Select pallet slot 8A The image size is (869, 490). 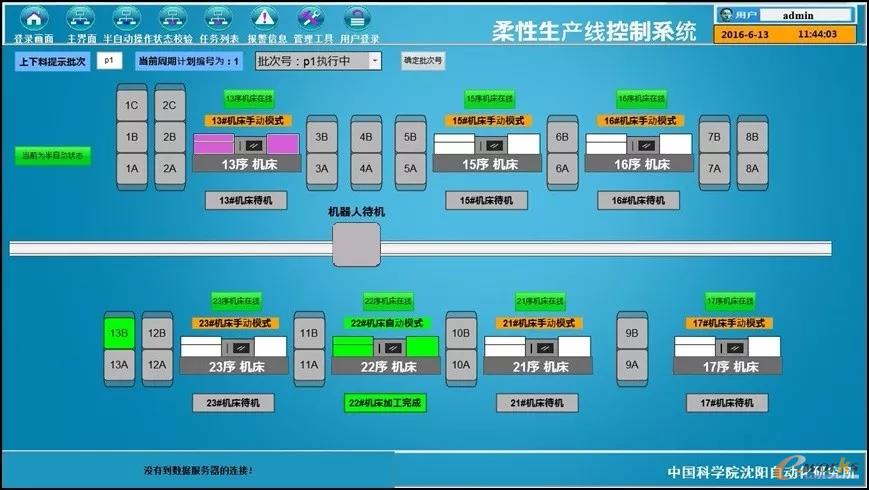[x=752, y=169]
